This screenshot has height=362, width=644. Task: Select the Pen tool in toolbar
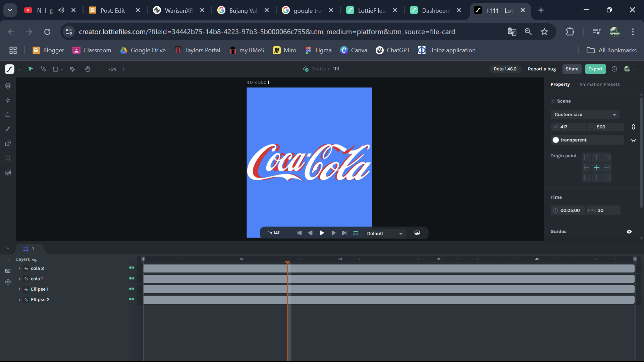pyautogui.click(x=72, y=69)
